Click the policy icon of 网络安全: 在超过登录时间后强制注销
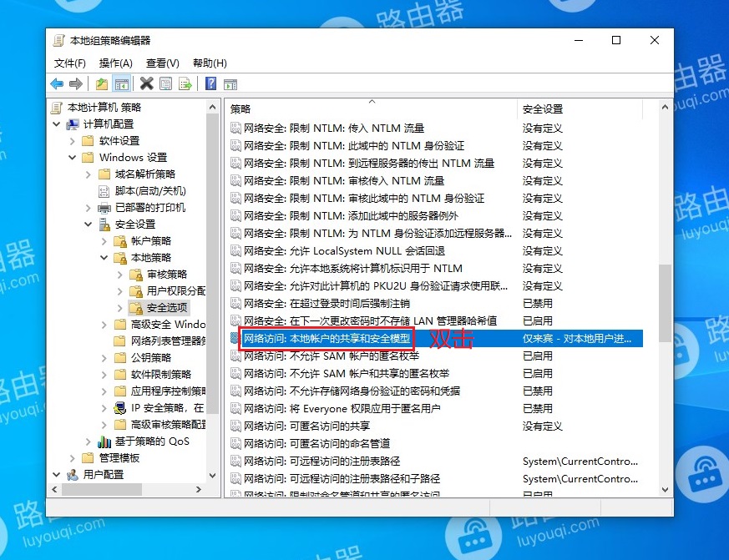 [235, 303]
